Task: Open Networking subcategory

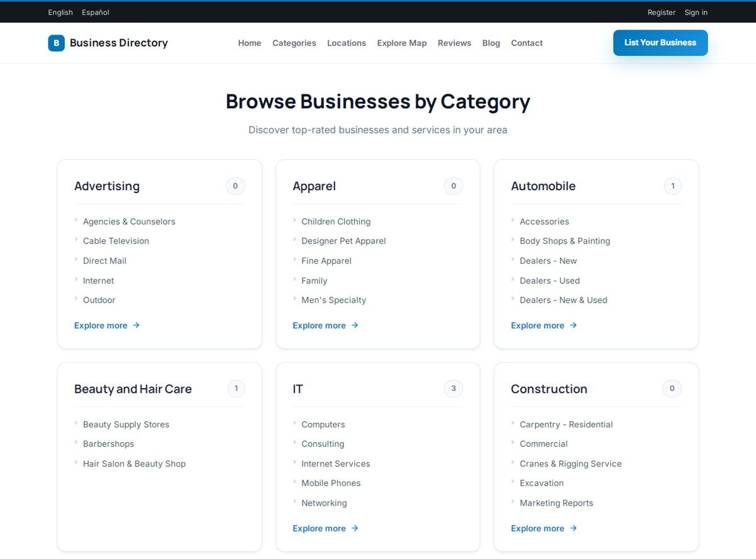Action: 324,503
